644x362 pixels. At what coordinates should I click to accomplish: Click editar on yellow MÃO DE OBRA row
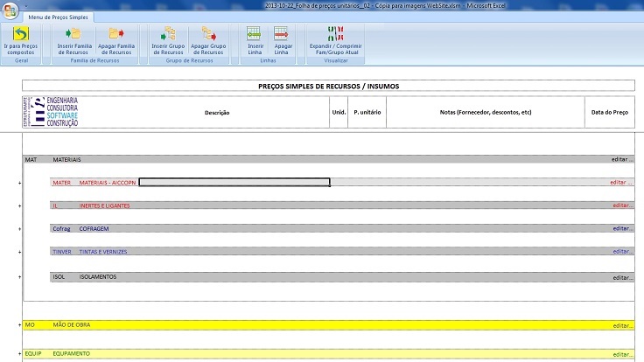pos(622,325)
